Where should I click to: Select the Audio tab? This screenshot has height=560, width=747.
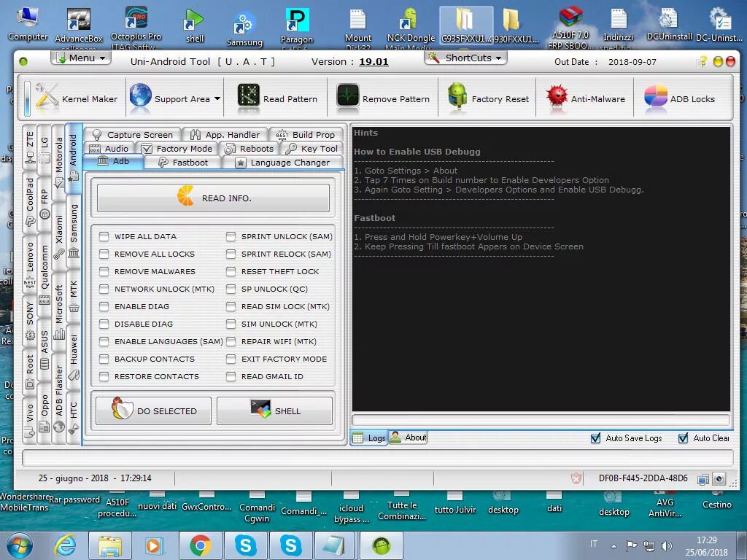109,149
